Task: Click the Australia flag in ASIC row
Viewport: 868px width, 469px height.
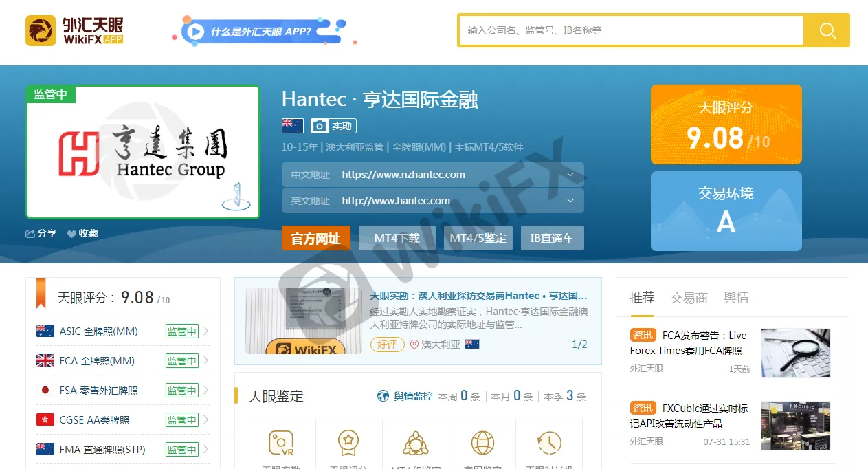Action: [45, 331]
